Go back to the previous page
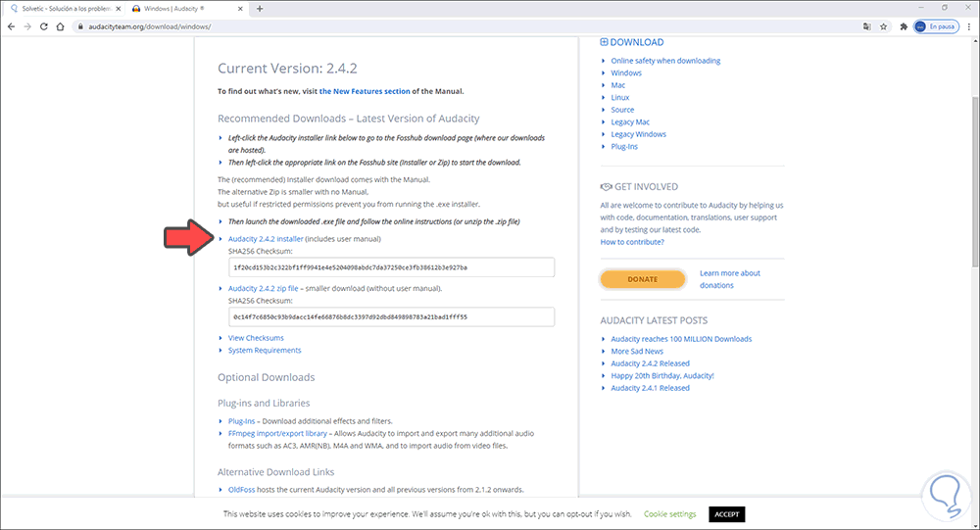 pyautogui.click(x=11, y=26)
